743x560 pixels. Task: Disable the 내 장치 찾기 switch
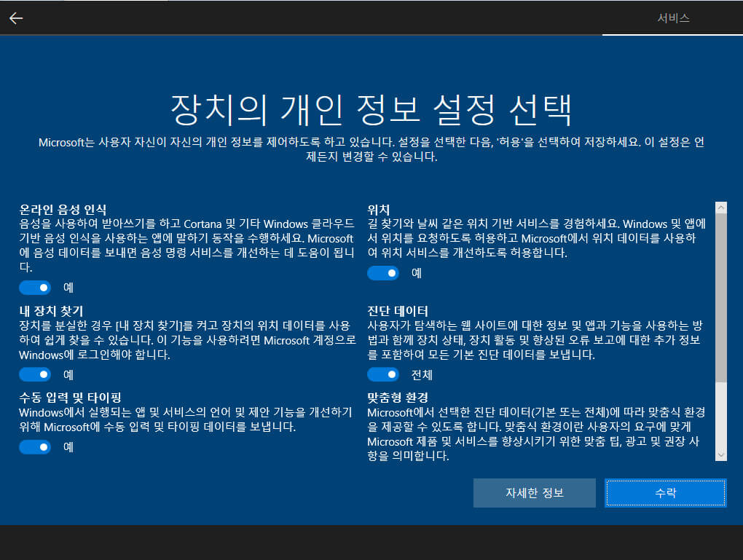35,375
